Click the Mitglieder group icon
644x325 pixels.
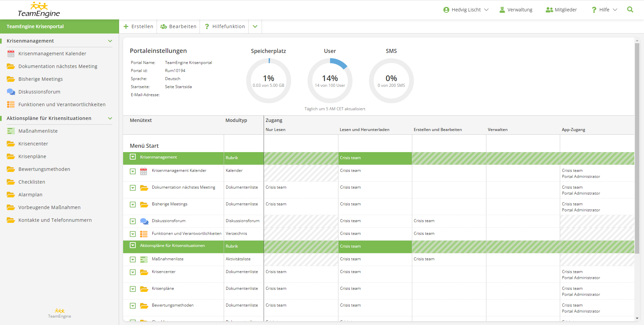tap(549, 10)
